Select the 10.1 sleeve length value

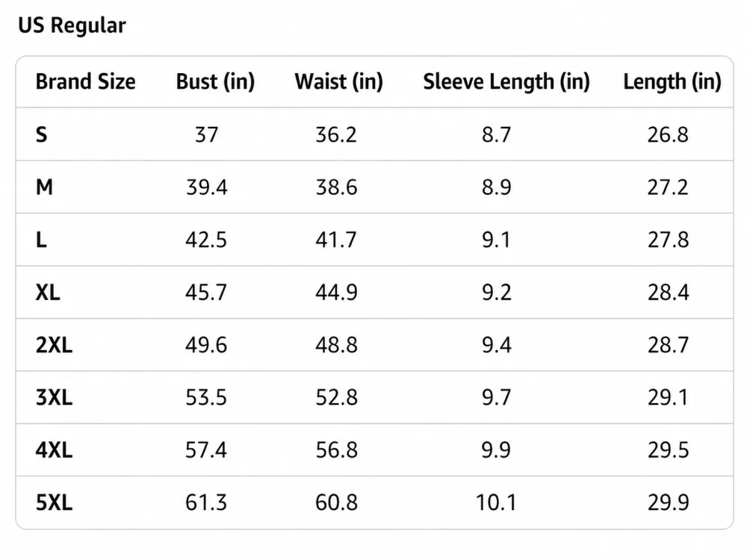[x=496, y=503]
